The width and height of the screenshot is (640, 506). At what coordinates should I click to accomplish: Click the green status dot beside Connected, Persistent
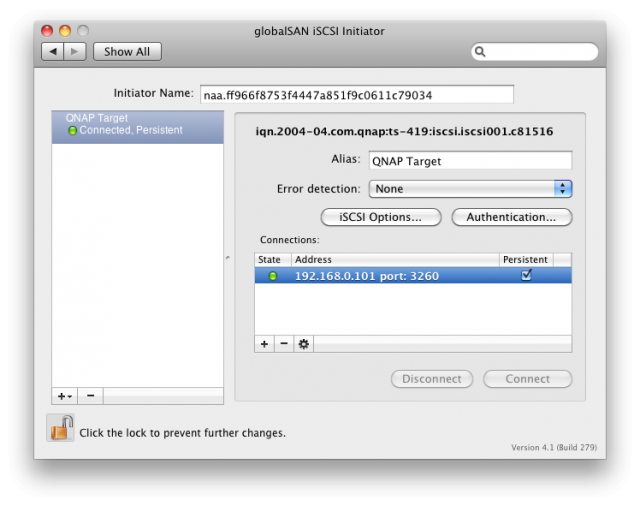click(72, 131)
